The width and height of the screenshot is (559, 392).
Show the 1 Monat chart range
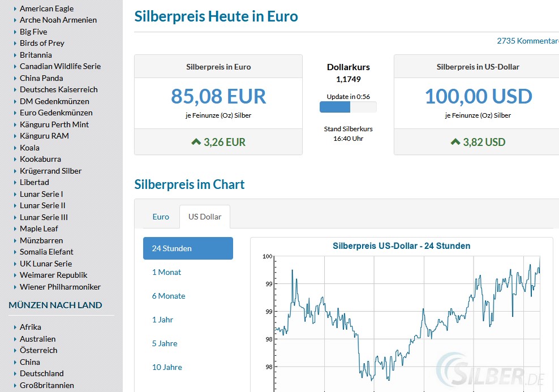pyautogui.click(x=166, y=272)
